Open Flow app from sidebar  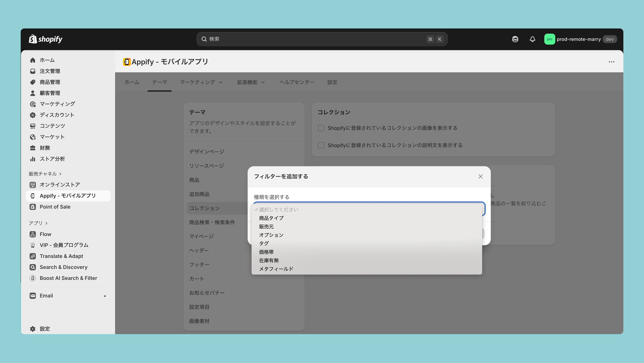point(45,234)
